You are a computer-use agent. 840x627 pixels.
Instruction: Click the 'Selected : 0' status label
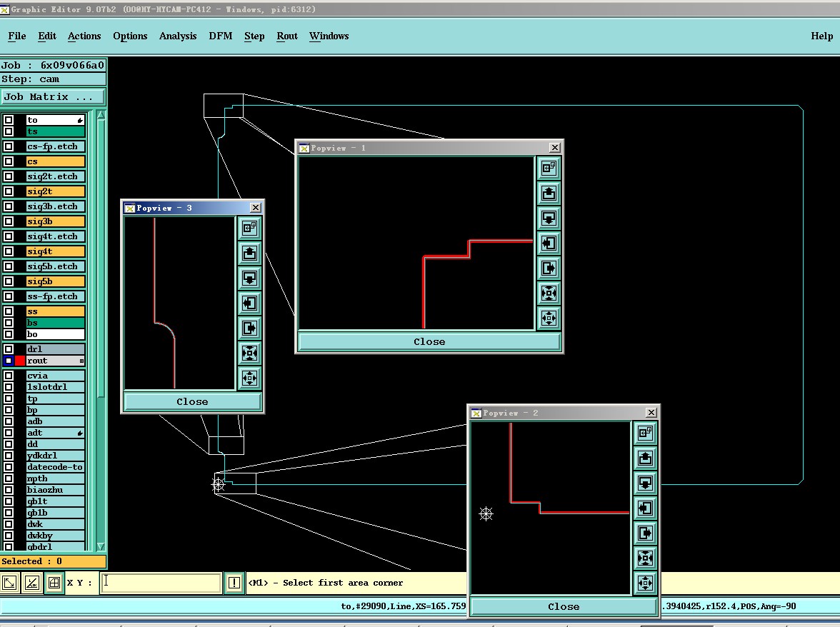(x=53, y=561)
